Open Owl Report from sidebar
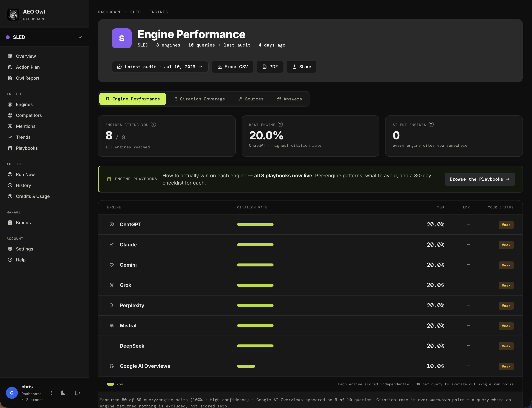The width and height of the screenshot is (532, 408). (27, 78)
